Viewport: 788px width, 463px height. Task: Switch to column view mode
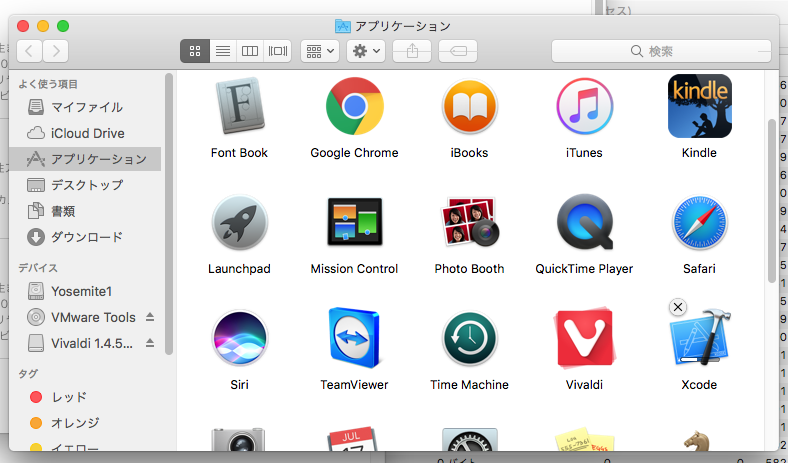[x=250, y=51]
